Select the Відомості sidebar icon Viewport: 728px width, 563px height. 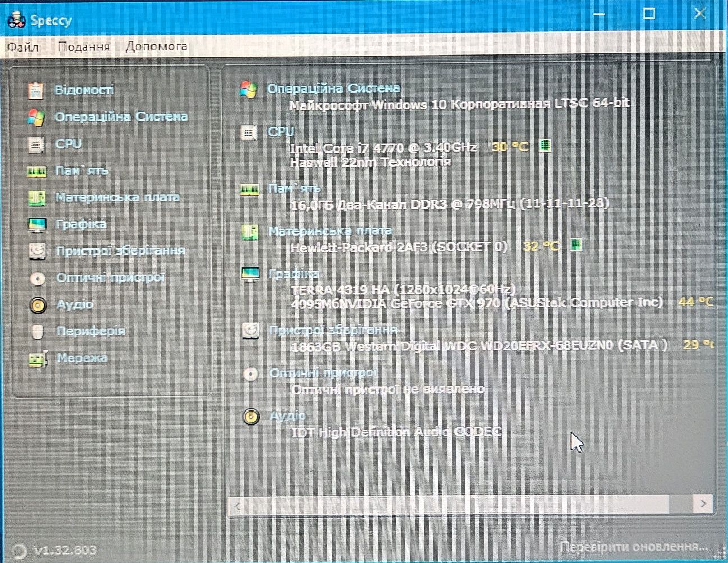36,90
